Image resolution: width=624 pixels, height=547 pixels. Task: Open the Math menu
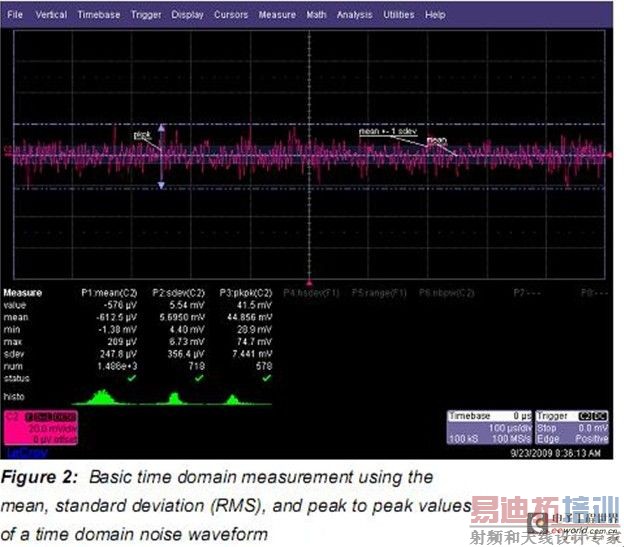(x=316, y=15)
